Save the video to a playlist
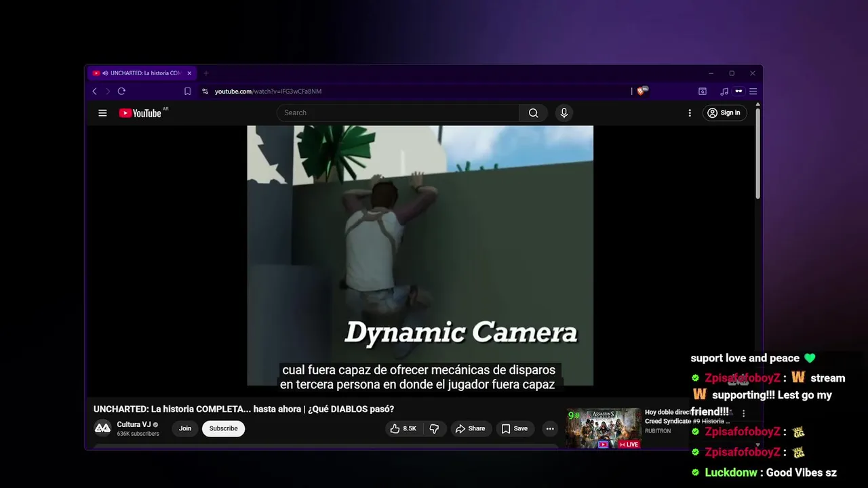The height and width of the screenshot is (488, 868). pyautogui.click(x=514, y=428)
